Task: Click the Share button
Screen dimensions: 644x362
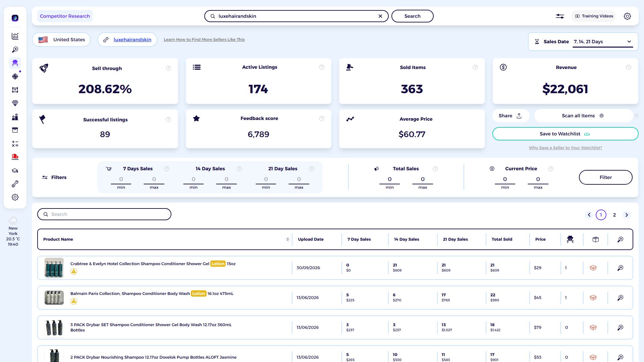Action: (x=511, y=116)
